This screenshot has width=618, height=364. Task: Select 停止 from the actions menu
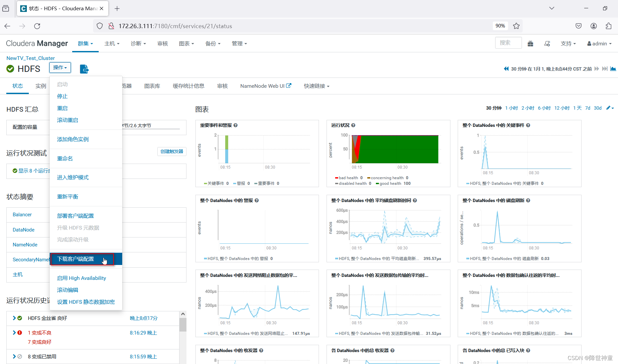pos(86,96)
